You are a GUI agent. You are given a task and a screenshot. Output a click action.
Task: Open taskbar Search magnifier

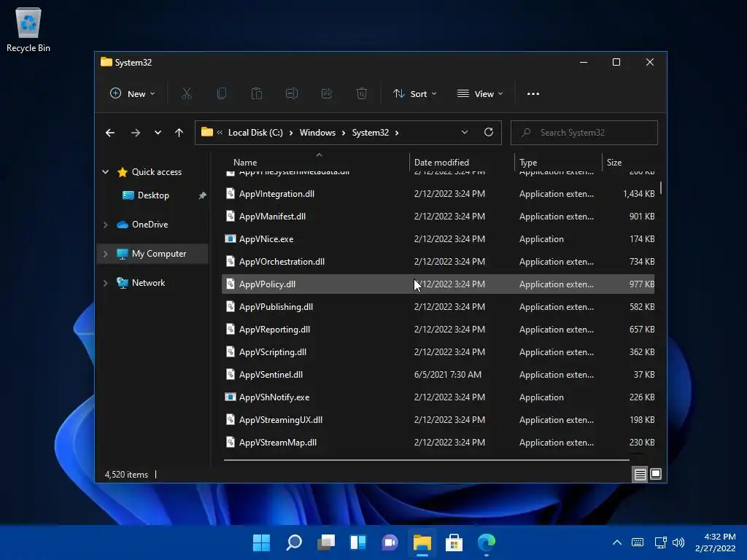point(293,542)
